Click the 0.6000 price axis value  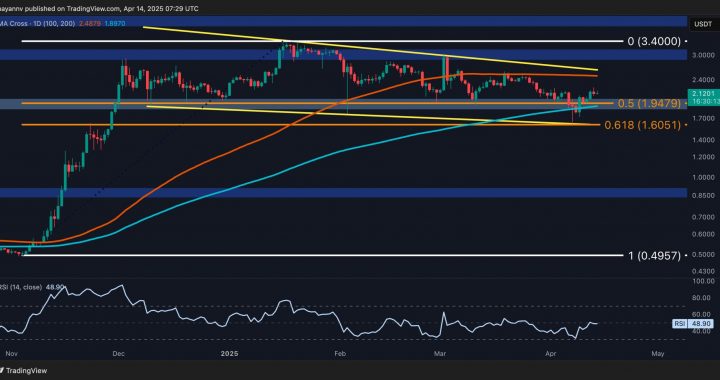(x=702, y=234)
